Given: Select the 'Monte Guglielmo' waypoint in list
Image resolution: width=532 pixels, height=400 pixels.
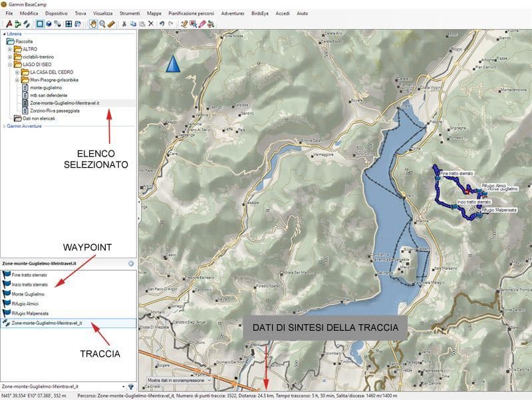Looking at the screenshot, I should (x=28, y=294).
